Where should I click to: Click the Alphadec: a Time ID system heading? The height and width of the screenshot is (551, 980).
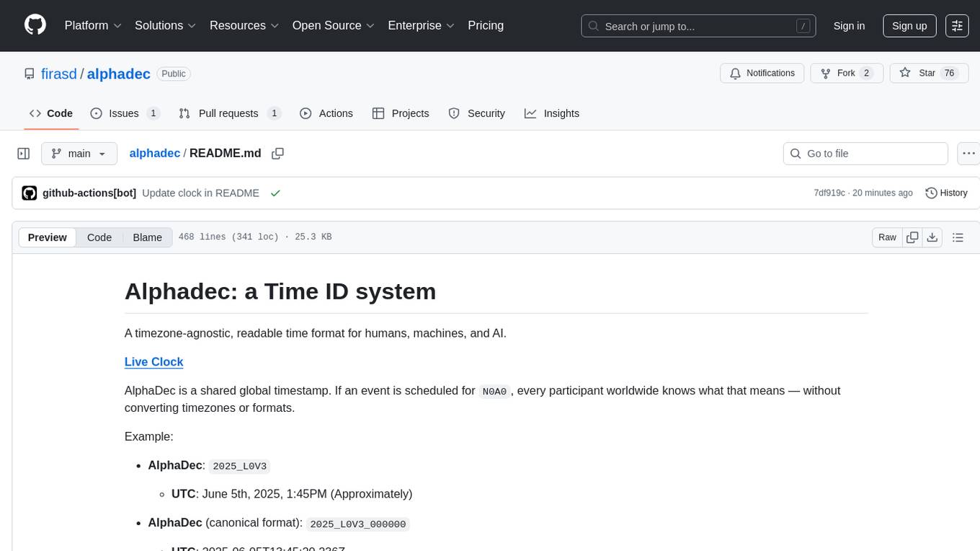coord(280,291)
